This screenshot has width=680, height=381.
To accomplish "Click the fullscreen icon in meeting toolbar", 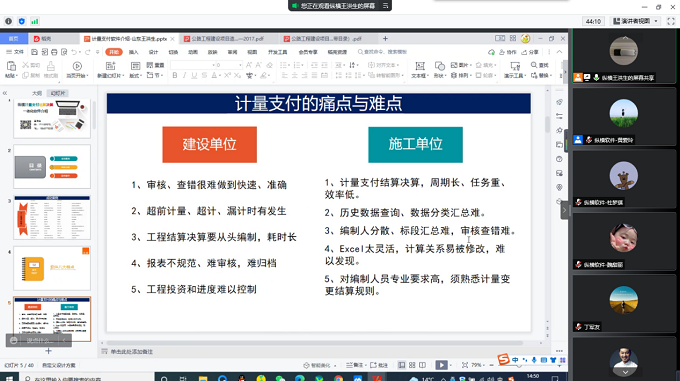I will (x=671, y=21).
